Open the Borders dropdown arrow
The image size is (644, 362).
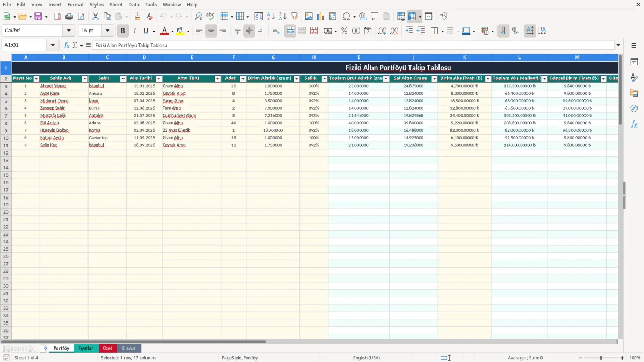point(442,31)
